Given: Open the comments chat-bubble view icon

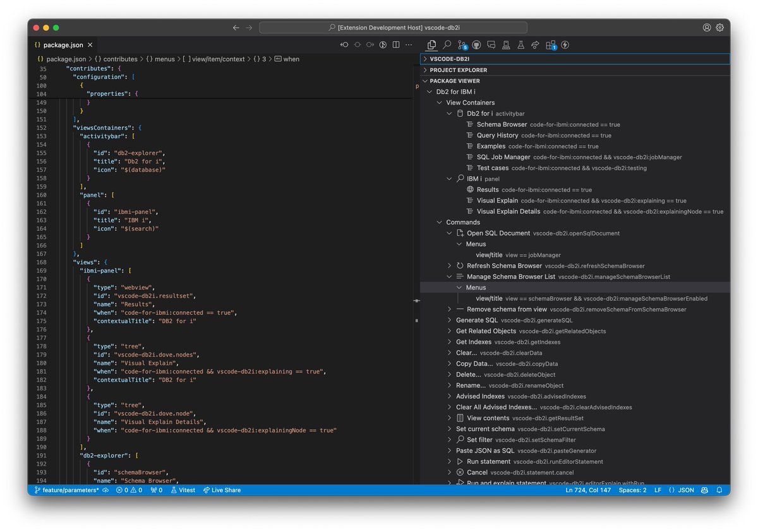Looking at the screenshot, I should [491, 45].
